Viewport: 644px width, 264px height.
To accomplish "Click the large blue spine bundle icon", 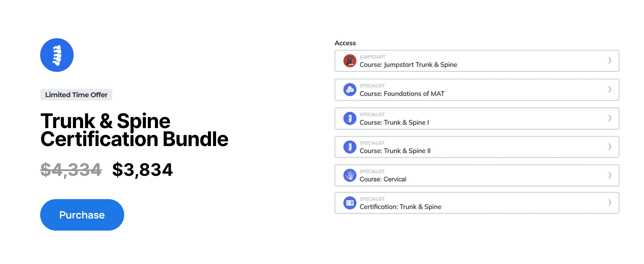I will tap(57, 55).
